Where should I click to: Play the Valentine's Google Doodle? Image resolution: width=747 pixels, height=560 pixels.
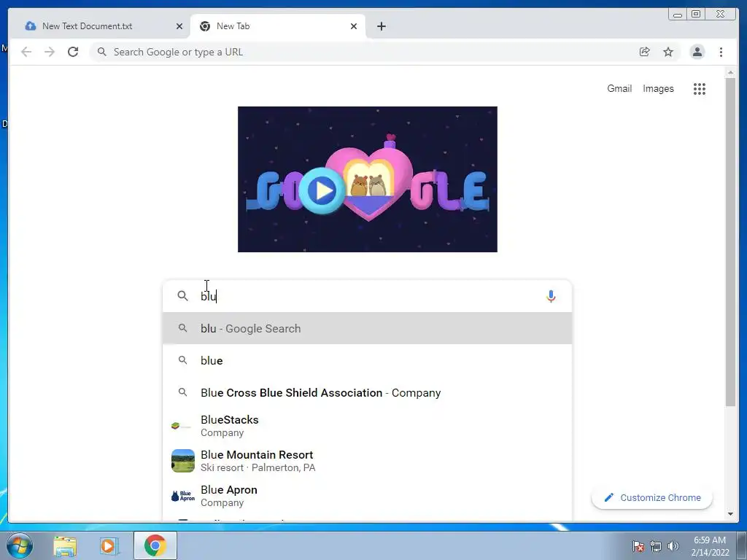[x=323, y=190]
